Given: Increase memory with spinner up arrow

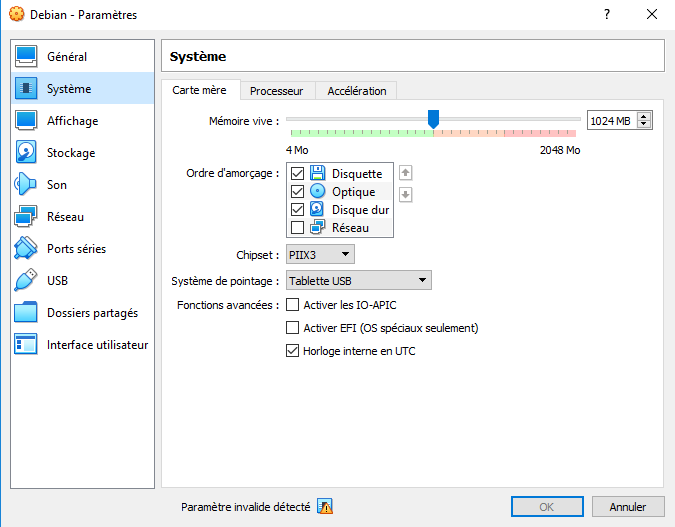Looking at the screenshot, I should pyautogui.click(x=644, y=117).
